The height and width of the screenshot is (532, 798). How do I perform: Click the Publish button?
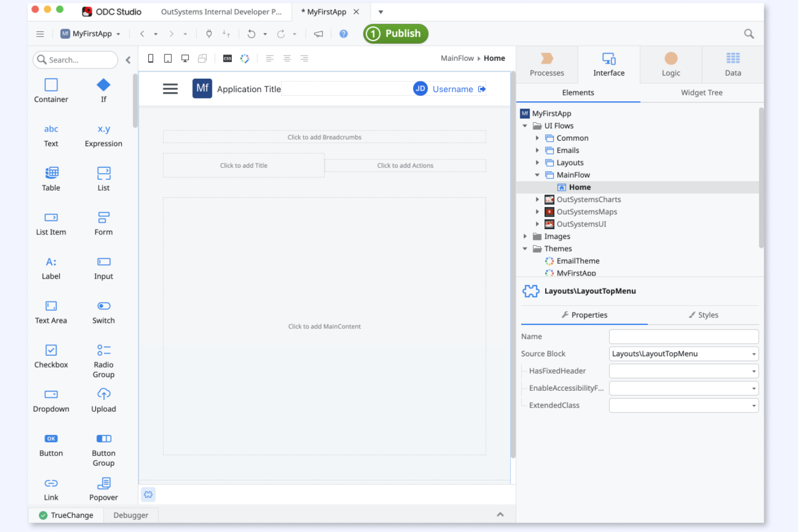pos(395,33)
